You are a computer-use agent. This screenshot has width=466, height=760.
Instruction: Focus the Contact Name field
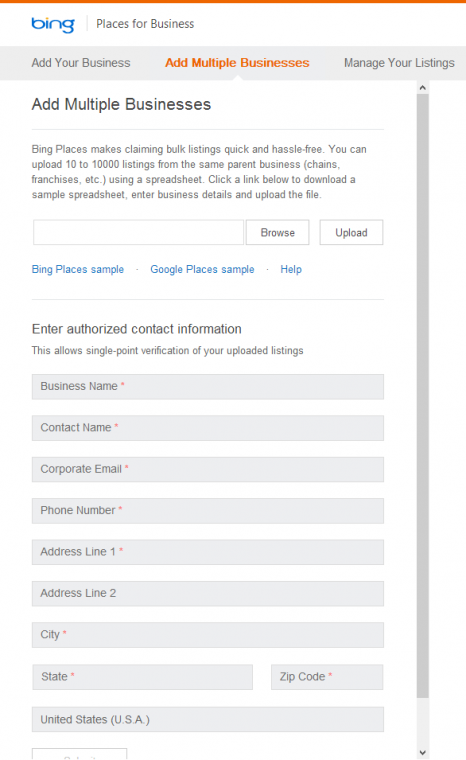[208, 428]
